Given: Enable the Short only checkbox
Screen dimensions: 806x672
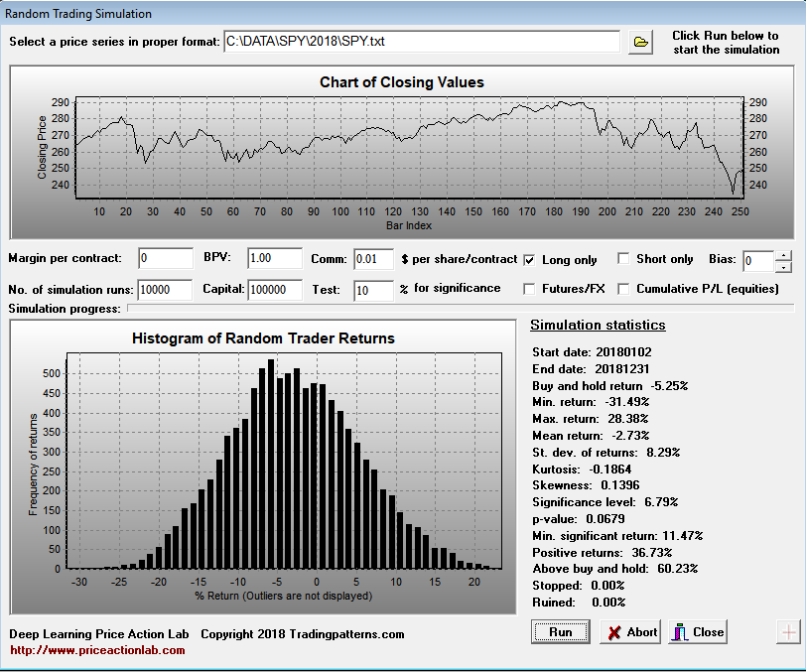Looking at the screenshot, I should 623,259.
